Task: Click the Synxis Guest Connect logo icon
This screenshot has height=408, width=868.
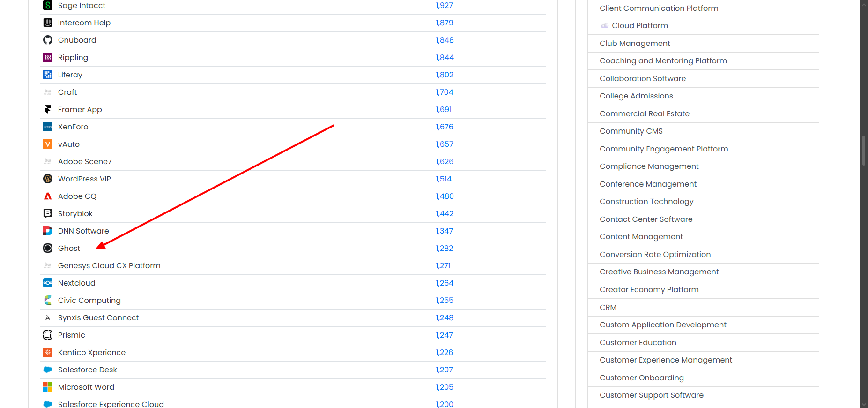Action: 48,317
